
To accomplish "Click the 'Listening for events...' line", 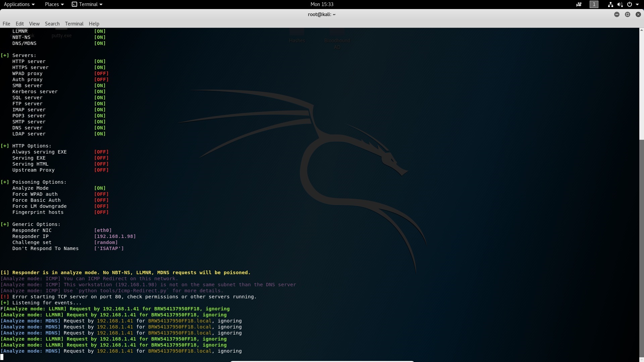I will pyautogui.click(x=41, y=303).
